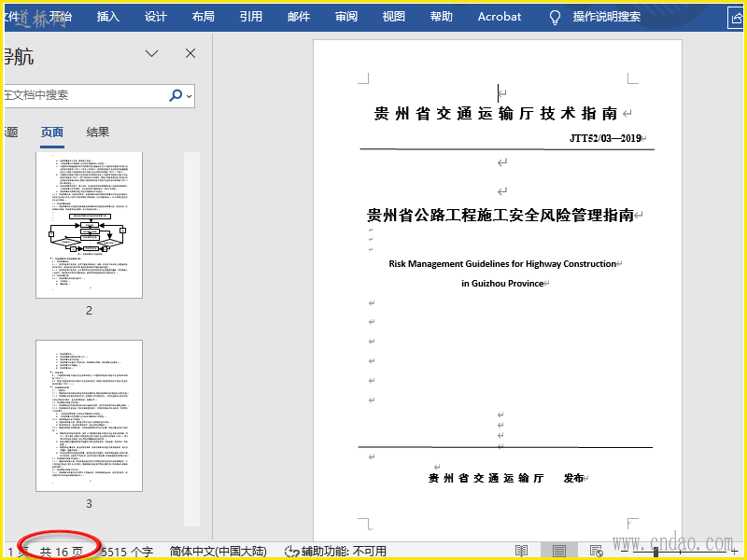The image size is (747, 560).
Task: Click the share icon in the ribbon corner
Action: pos(736,19)
